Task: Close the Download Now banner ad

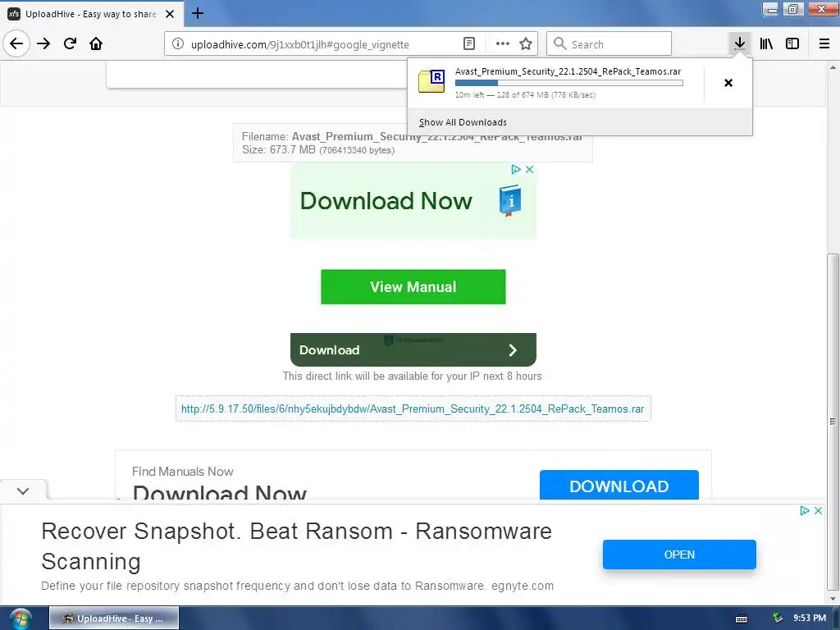Action: [529, 169]
